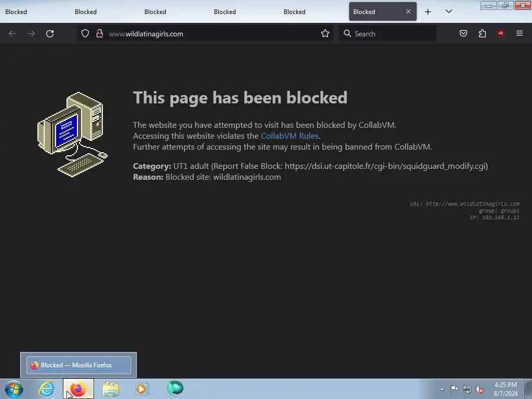Open the green round taskbar application

click(175, 388)
